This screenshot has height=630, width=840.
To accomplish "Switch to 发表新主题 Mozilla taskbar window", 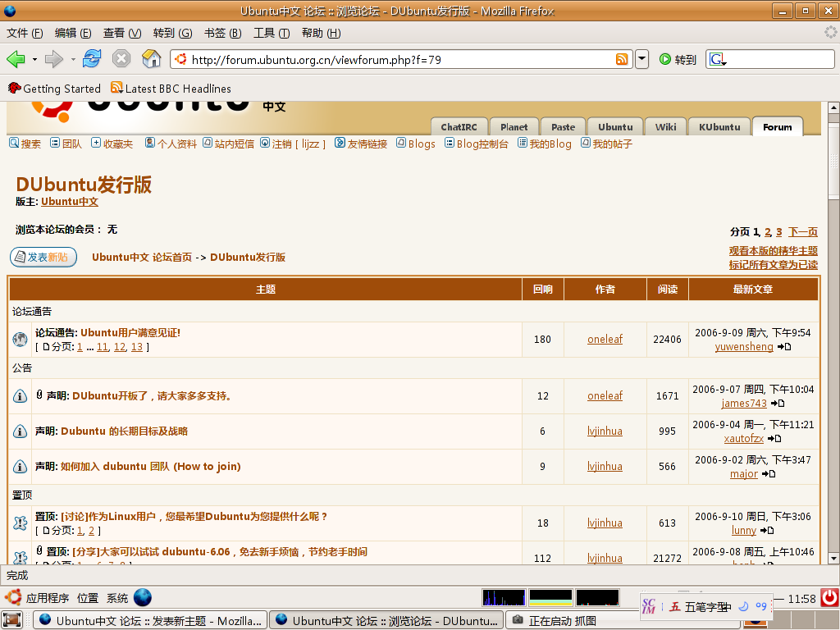I will tap(151, 620).
